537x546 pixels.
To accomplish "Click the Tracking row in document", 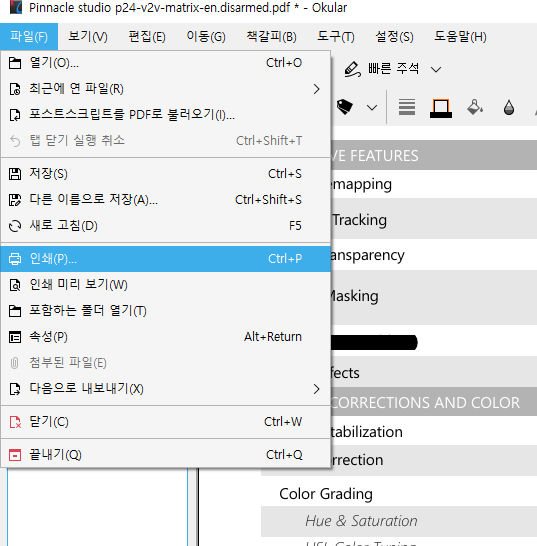I will tap(434, 220).
